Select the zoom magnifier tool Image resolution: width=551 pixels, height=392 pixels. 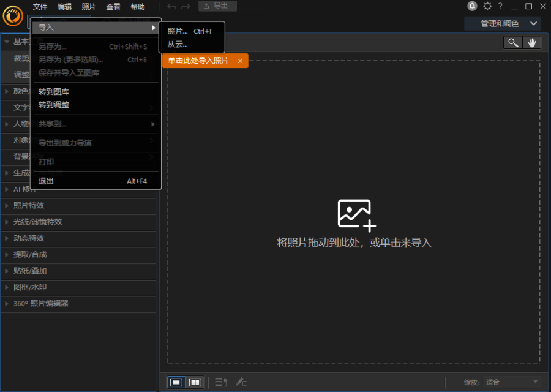(513, 42)
